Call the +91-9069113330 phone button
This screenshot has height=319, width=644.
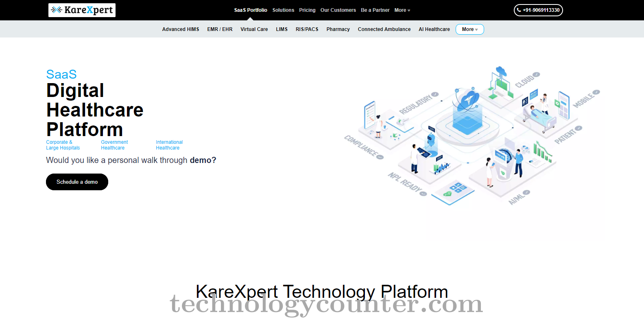coord(538,10)
